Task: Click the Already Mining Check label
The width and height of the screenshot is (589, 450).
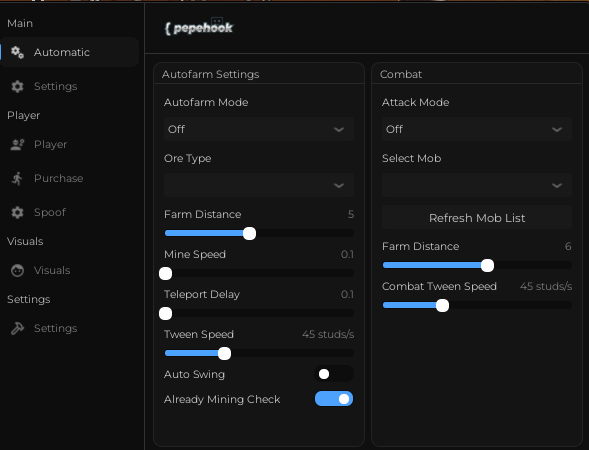Action: click(x=222, y=399)
